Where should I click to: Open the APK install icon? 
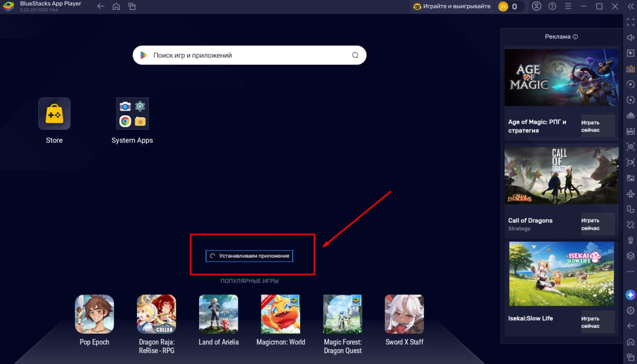pyautogui.click(x=631, y=131)
